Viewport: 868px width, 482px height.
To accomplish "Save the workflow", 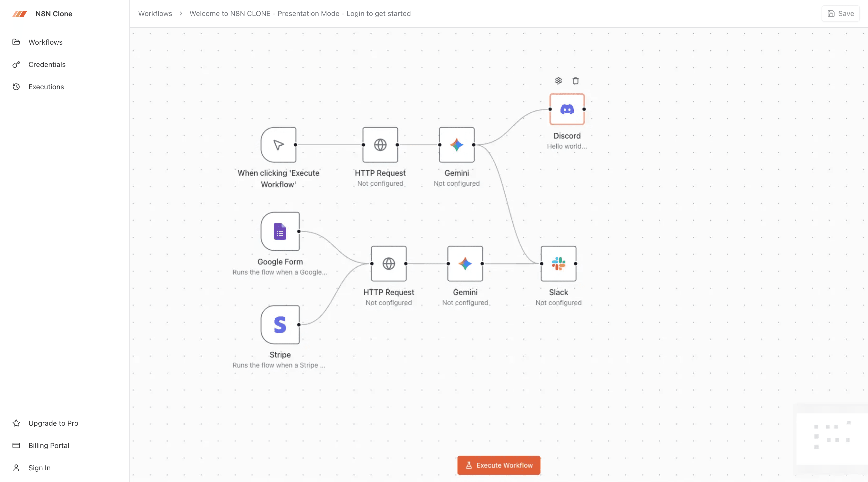I will tap(840, 13).
